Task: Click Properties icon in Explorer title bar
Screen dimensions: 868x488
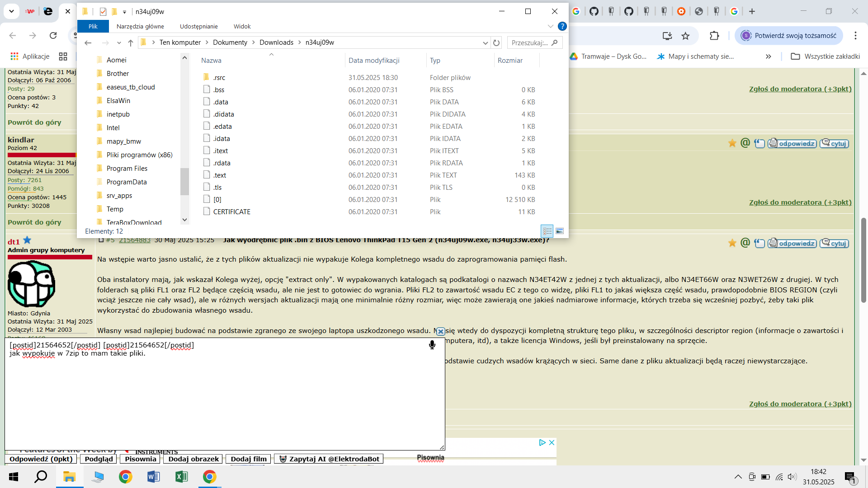Action: coord(103,12)
